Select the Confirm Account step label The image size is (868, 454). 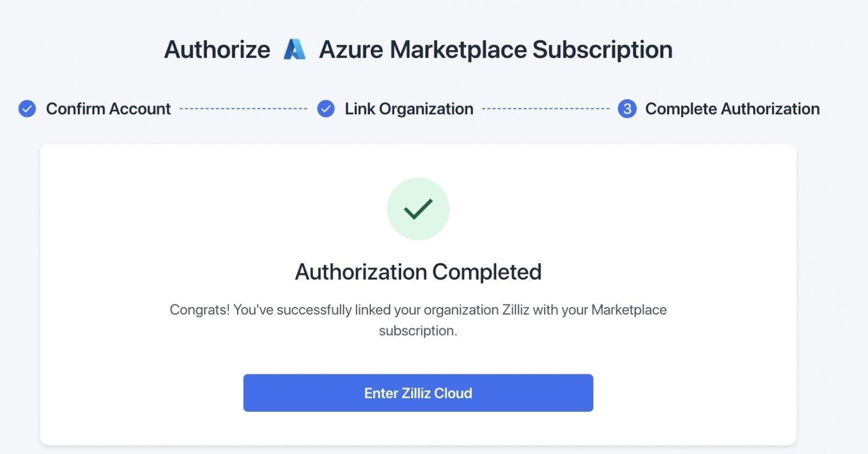pyautogui.click(x=108, y=109)
